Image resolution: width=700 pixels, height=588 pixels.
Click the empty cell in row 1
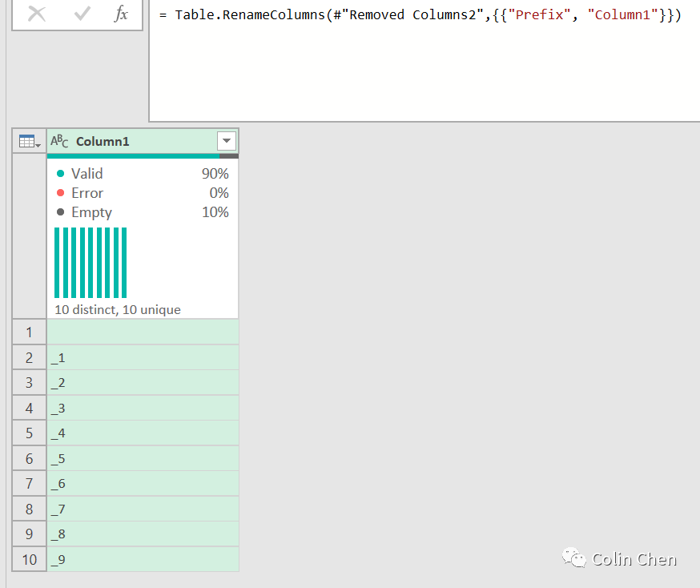pos(143,332)
